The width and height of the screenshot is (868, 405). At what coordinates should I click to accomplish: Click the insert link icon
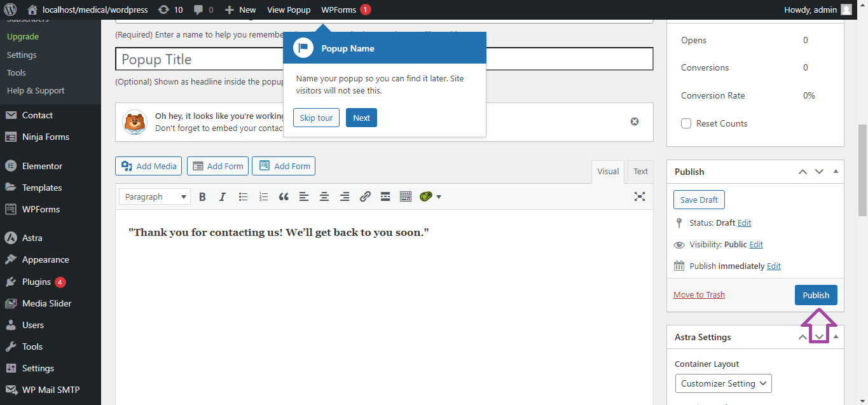tap(365, 197)
